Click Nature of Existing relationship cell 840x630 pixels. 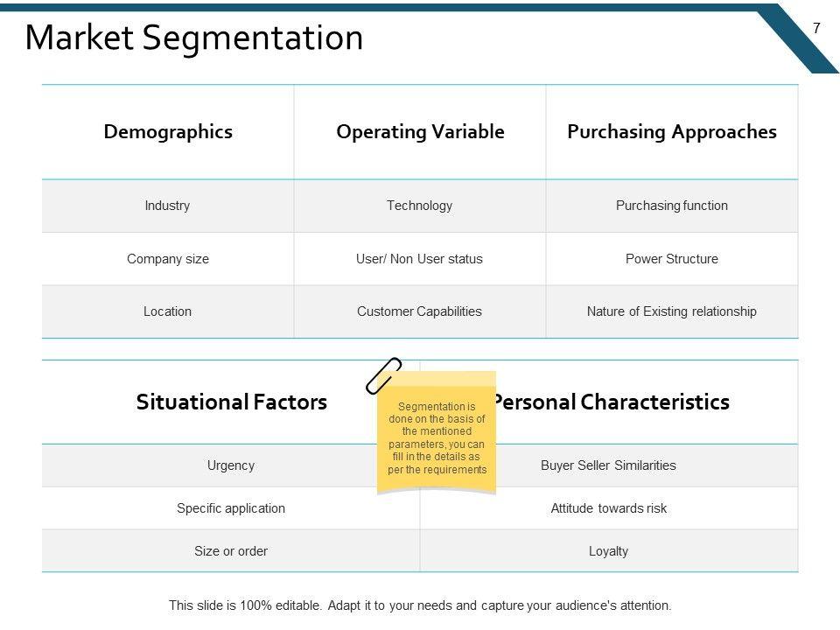click(671, 311)
